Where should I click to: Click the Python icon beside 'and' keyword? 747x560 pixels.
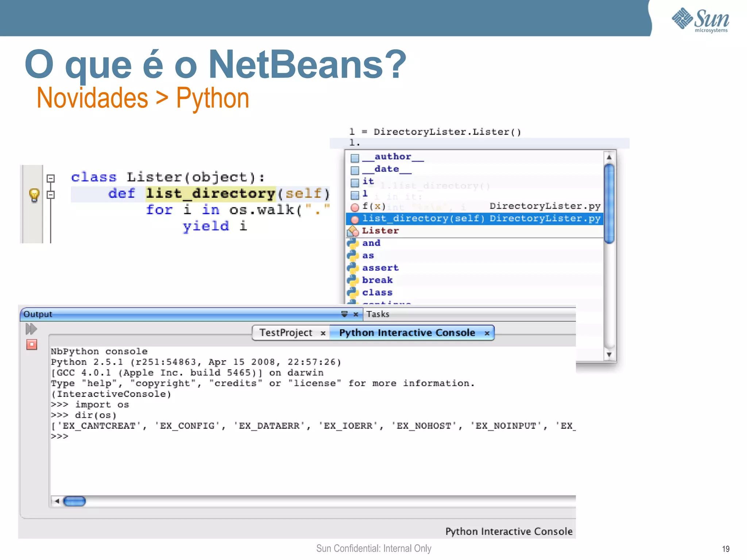tap(353, 243)
